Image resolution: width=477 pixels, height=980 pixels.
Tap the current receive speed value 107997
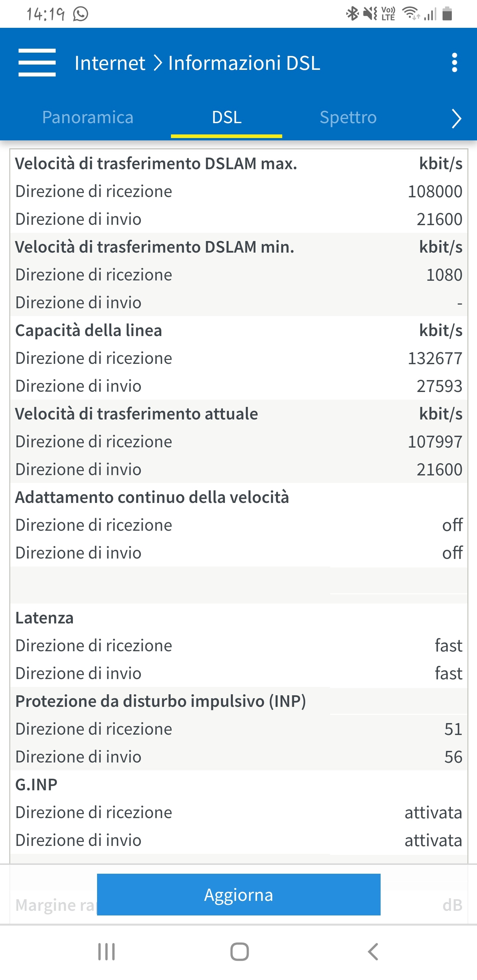(435, 442)
